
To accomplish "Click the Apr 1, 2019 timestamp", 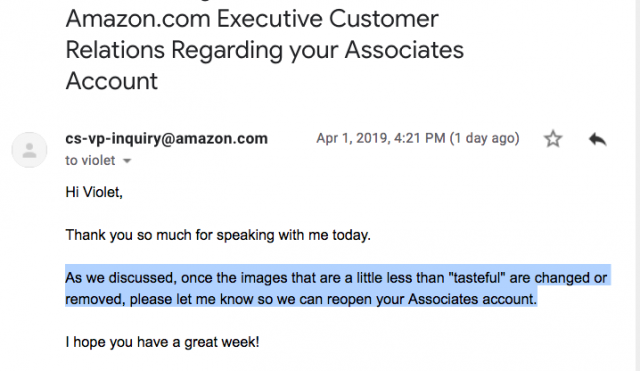I will (x=380, y=138).
